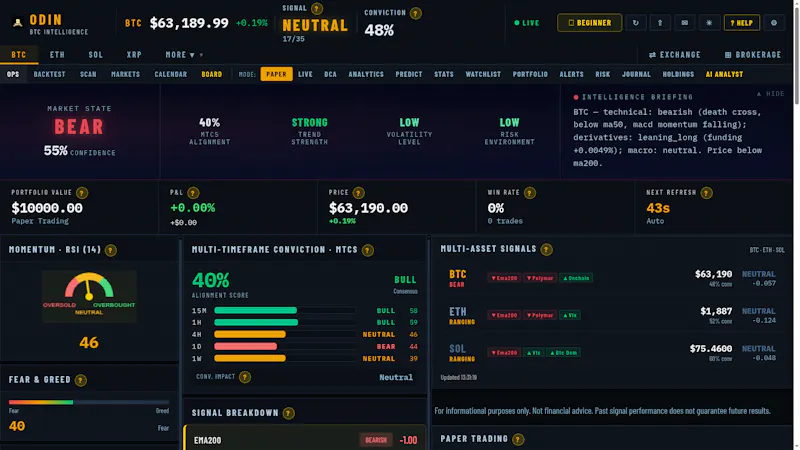Toggle the LIVE status indicator
The height and width of the screenshot is (450, 800).
527,23
